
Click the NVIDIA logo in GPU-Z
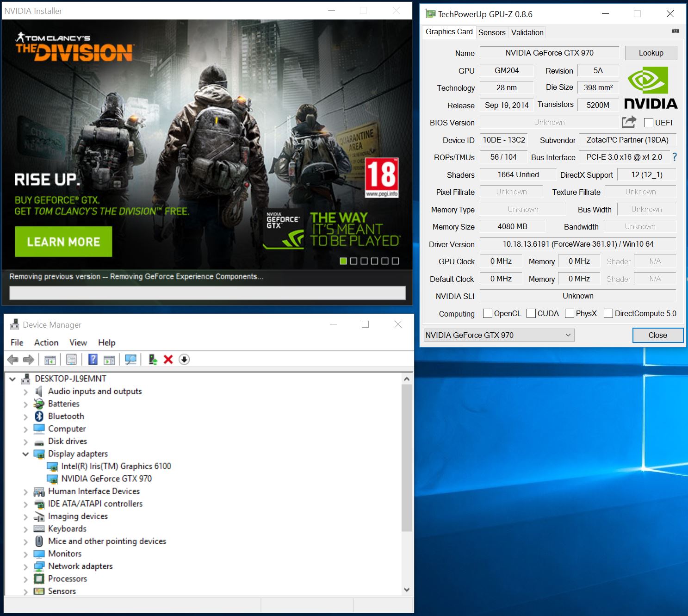(x=651, y=88)
